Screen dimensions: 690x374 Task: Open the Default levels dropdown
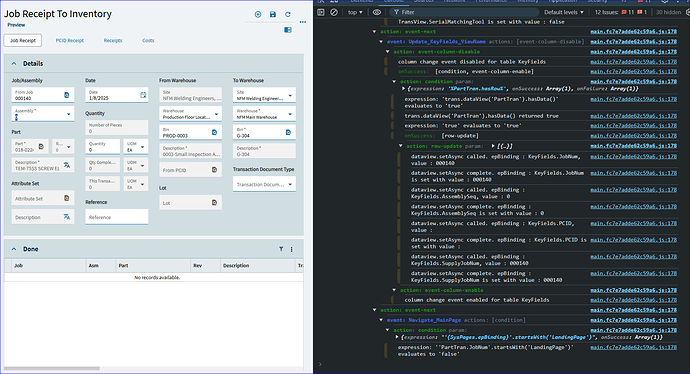(564, 12)
